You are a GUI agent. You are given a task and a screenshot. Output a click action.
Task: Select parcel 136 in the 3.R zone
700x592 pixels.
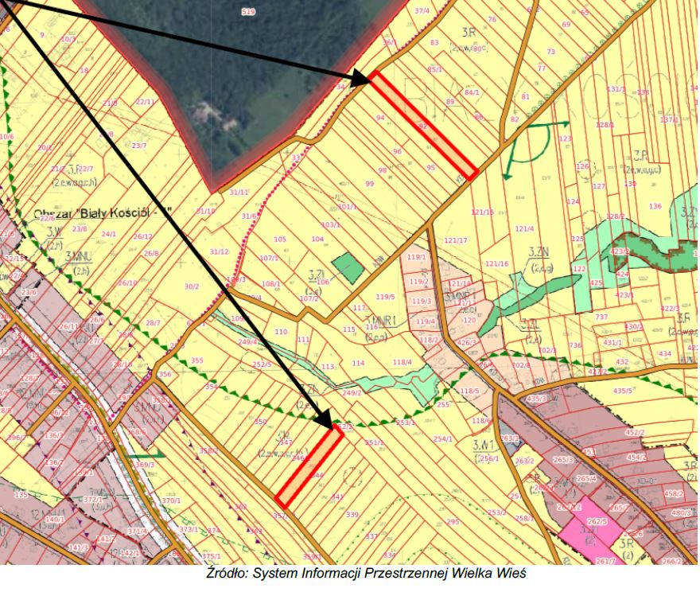tap(655, 207)
